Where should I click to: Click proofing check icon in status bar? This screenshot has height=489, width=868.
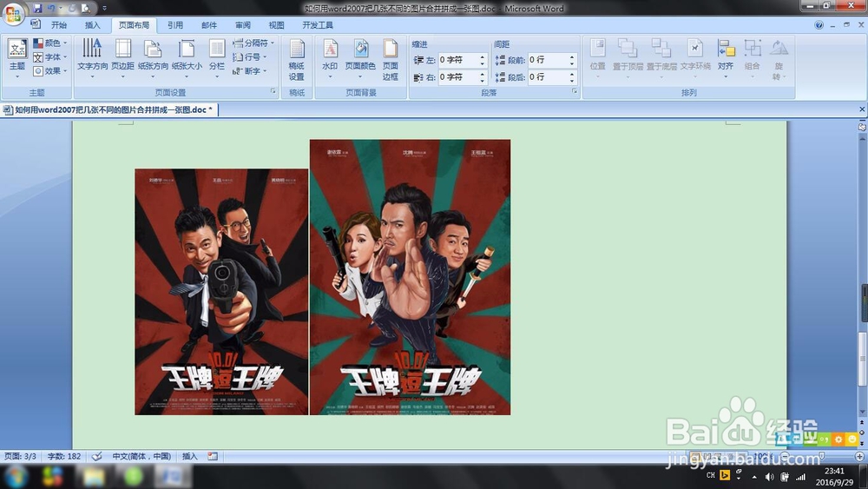point(97,456)
